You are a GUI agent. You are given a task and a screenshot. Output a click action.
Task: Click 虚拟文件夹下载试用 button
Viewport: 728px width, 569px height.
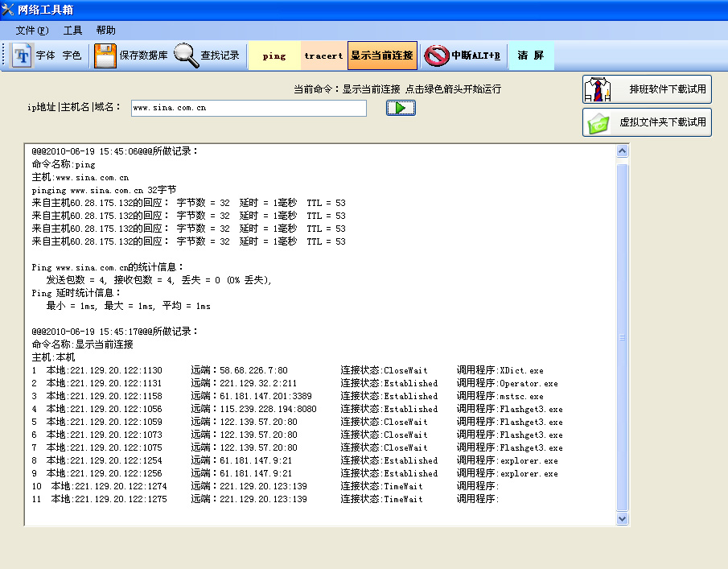[647, 122]
